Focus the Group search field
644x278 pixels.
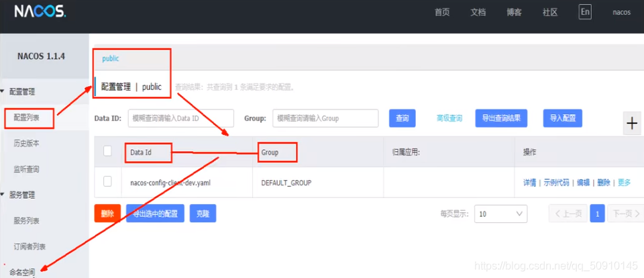coord(325,118)
